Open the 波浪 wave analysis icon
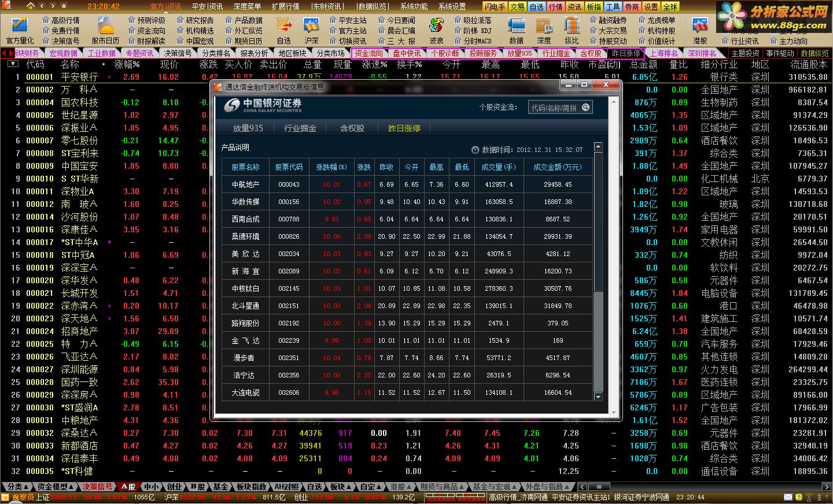The image size is (833, 504). (x=436, y=31)
